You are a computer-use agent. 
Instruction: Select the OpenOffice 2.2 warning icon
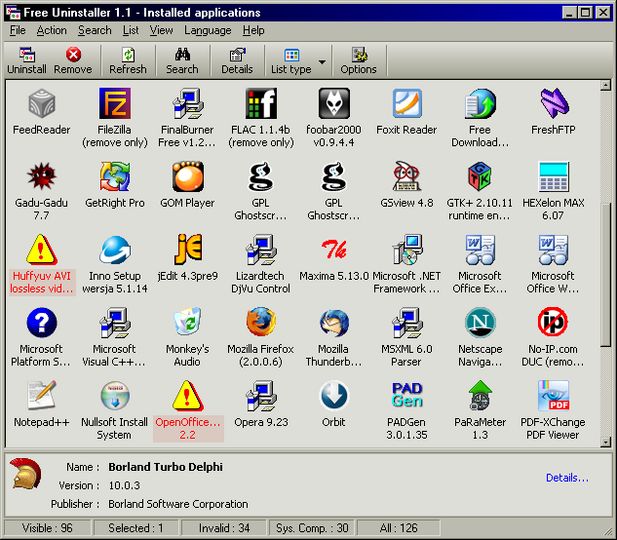coord(188,396)
